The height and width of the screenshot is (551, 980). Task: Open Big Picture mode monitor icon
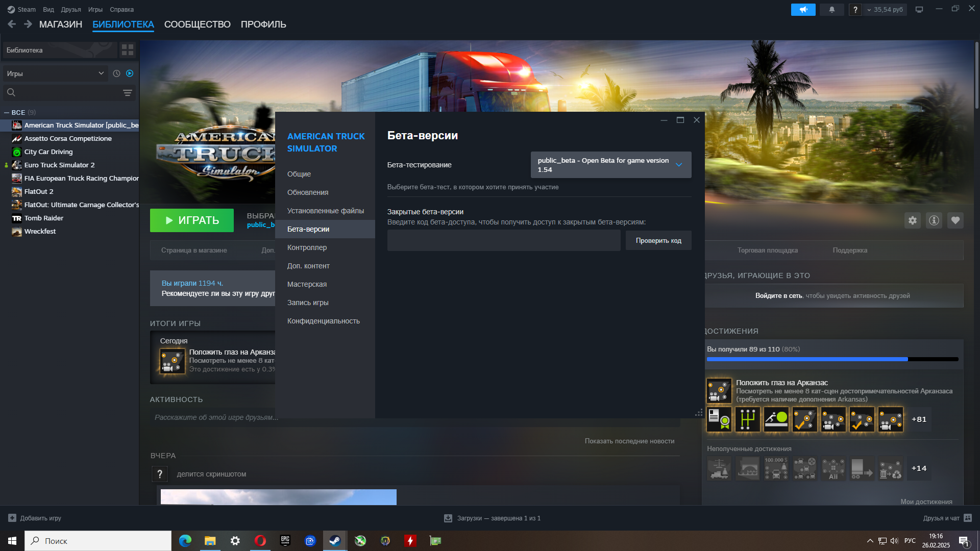[x=919, y=10]
